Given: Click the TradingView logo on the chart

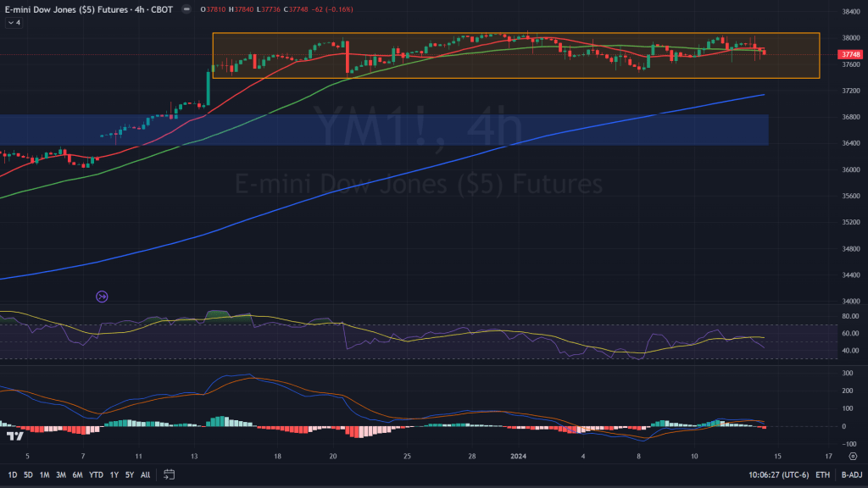Looking at the screenshot, I should (14, 435).
